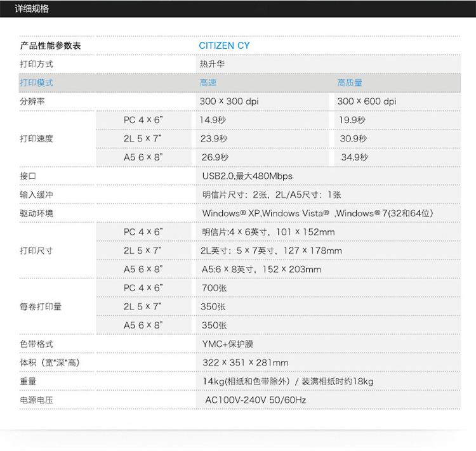Viewport: 476px width, 451px height.
Task: Click the 打印方式 row label
Action: tap(36, 64)
